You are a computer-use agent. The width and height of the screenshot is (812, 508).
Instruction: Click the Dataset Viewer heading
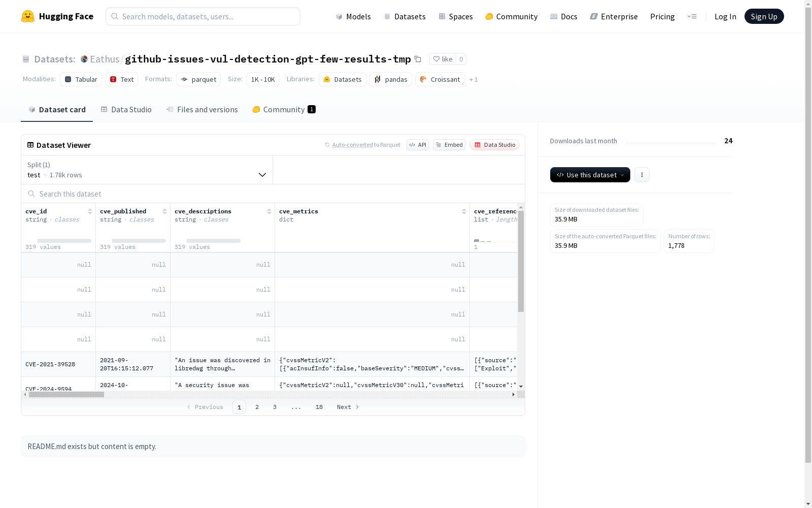click(63, 145)
